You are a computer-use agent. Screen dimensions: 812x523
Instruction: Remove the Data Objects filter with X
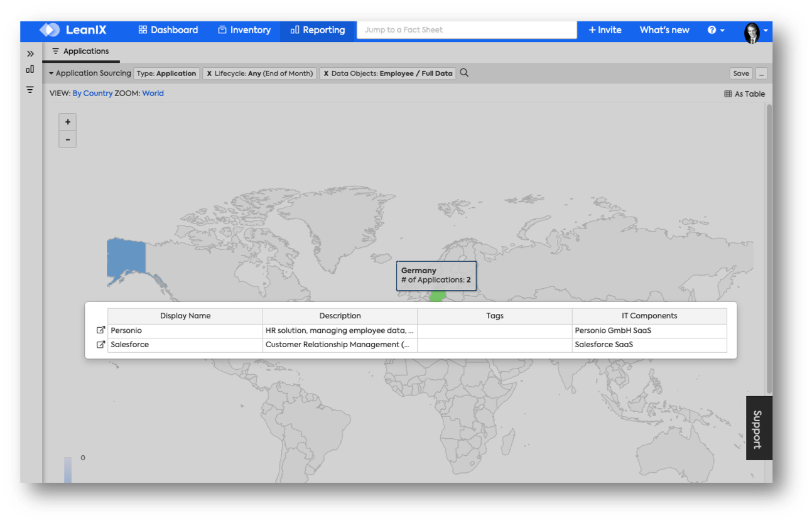tap(326, 73)
